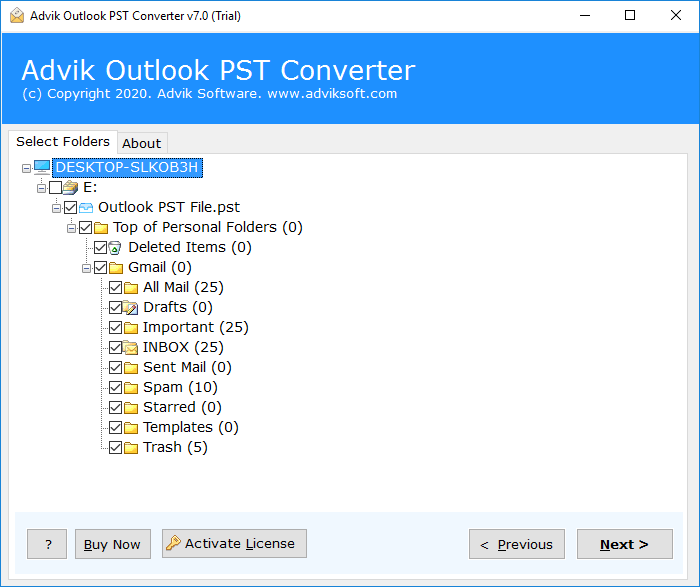Uncheck the INBOX checkbox
Viewport: 700px width, 587px height.
(116, 348)
